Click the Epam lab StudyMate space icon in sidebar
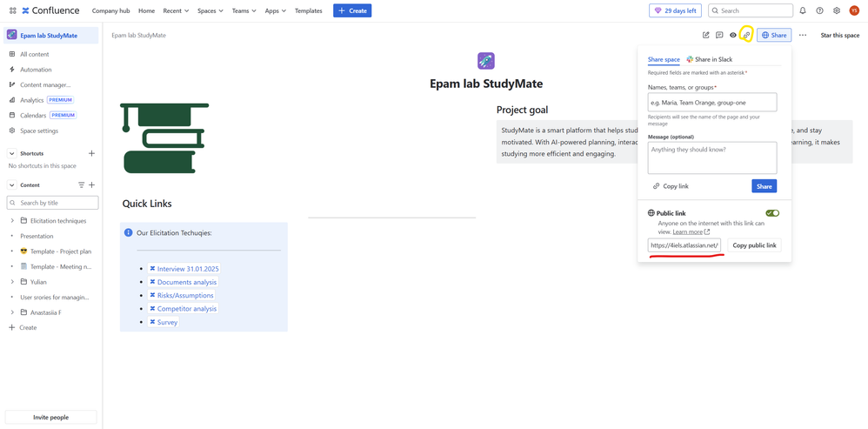The height and width of the screenshot is (429, 868). click(x=11, y=36)
